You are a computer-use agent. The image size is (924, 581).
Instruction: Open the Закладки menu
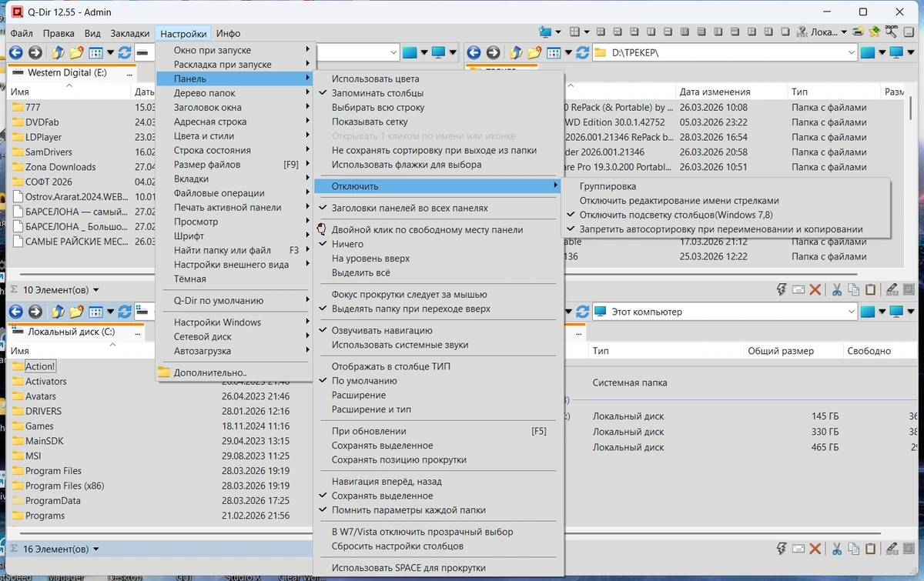[x=129, y=33]
